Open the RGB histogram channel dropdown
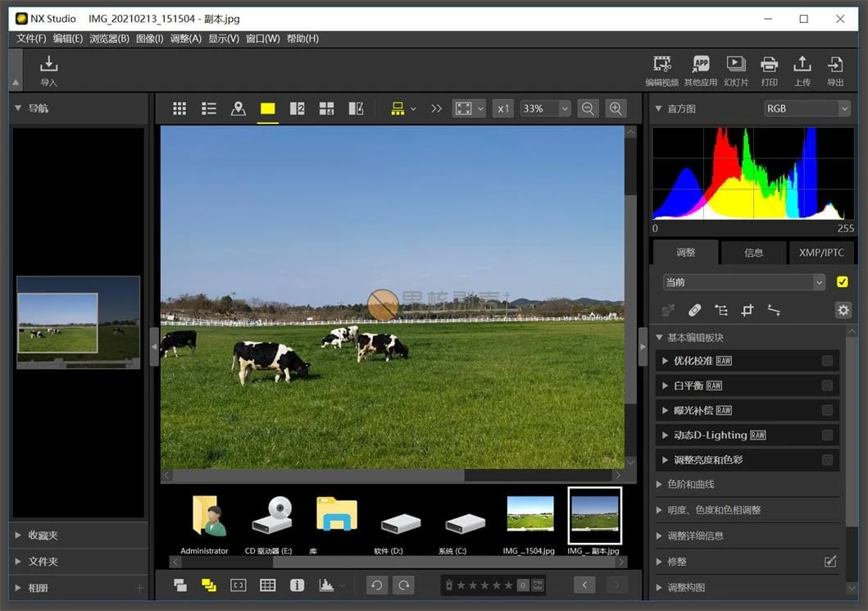Image resolution: width=868 pixels, height=611 pixels. 807,107
